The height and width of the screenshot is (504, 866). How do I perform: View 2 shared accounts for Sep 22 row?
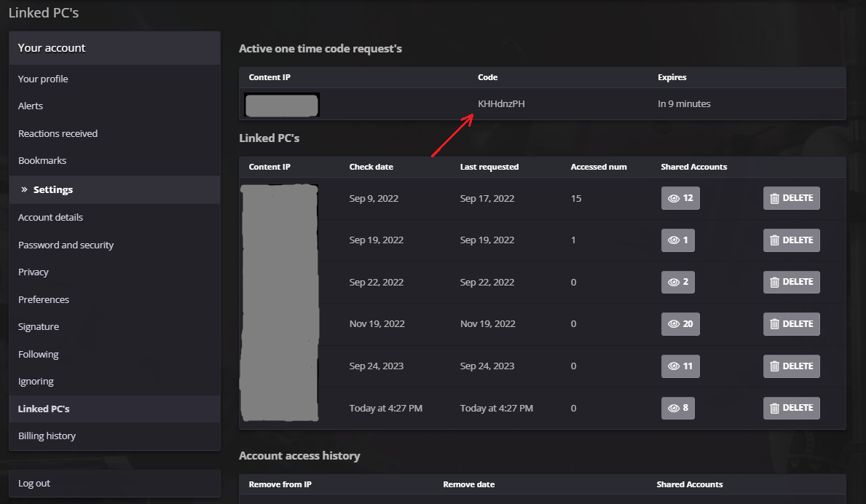(677, 282)
